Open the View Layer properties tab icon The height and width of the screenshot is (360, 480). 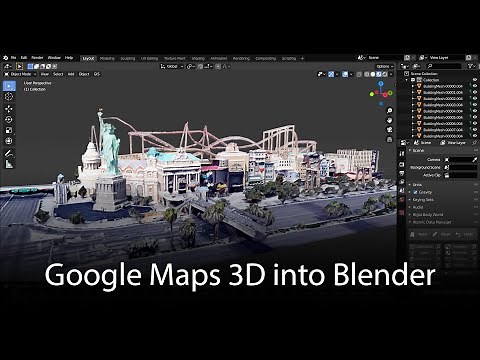(x=402, y=182)
